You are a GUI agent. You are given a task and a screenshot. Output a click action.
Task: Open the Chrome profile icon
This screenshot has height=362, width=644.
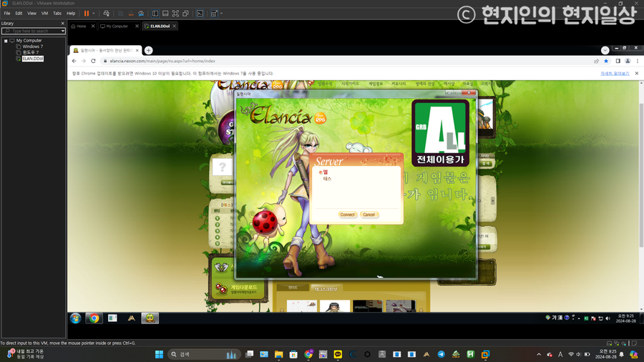point(628,61)
